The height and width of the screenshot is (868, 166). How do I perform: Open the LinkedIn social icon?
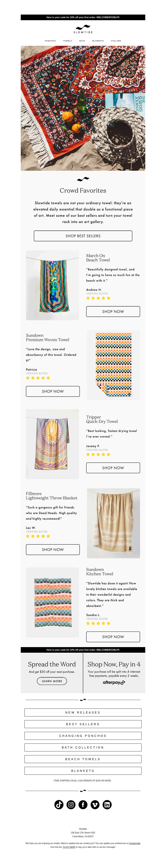pyautogui.click(x=107, y=805)
